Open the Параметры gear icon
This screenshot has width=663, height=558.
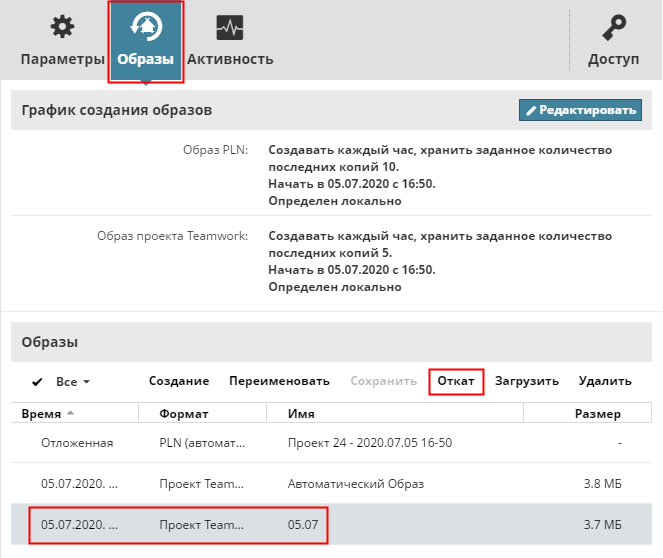pos(62,27)
